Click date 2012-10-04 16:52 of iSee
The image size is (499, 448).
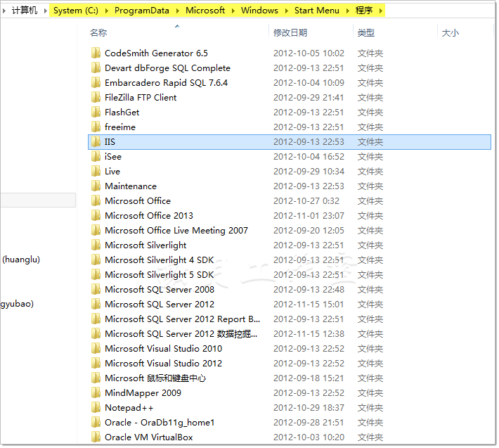[x=309, y=157]
